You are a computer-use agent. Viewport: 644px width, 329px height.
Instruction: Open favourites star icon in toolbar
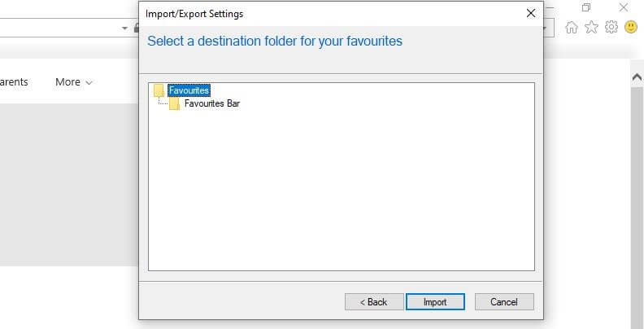[591, 28]
